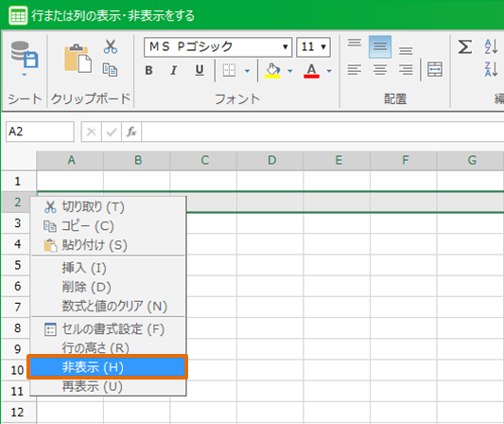Apply the yellow fill color bucket
Screen dimensions: 504x424
(272, 70)
